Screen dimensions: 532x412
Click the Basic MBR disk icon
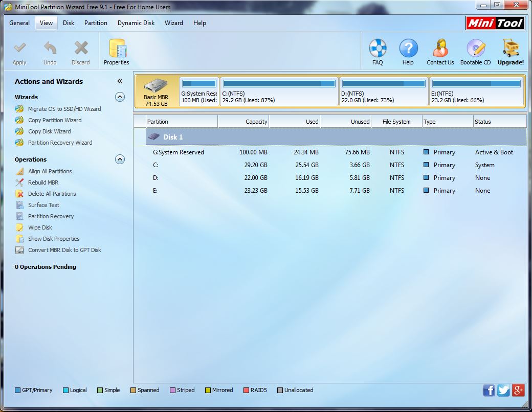pos(156,85)
